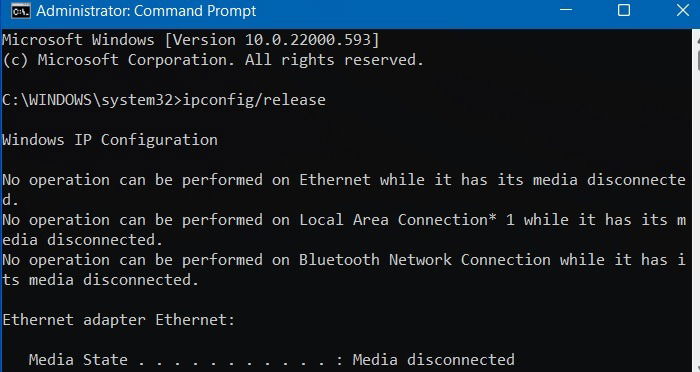This screenshot has width=700, height=372.
Task: Minimize the Command Prompt window
Action: click(x=566, y=11)
